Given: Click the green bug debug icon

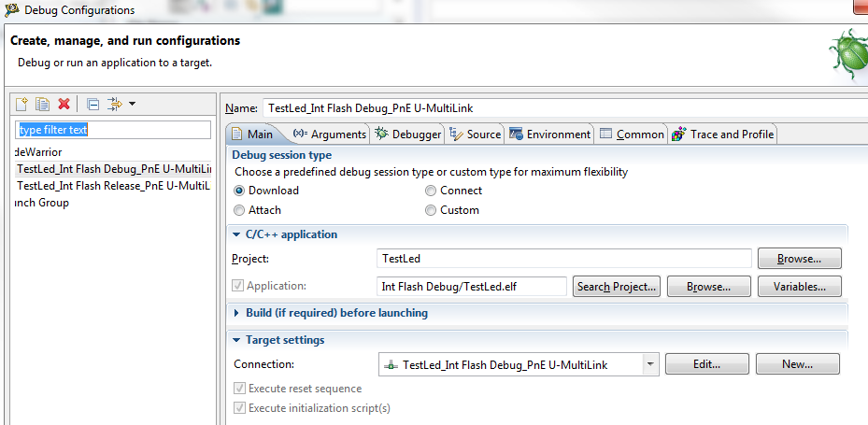Looking at the screenshot, I should (x=847, y=54).
